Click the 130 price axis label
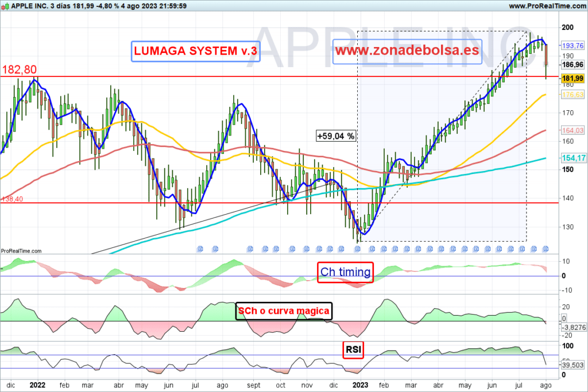 tap(567, 227)
